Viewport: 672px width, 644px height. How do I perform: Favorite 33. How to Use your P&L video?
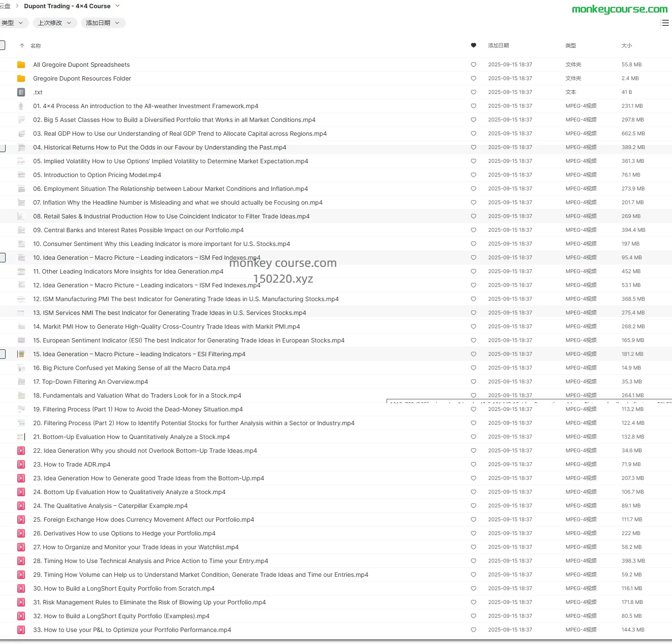pyautogui.click(x=474, y=630)
